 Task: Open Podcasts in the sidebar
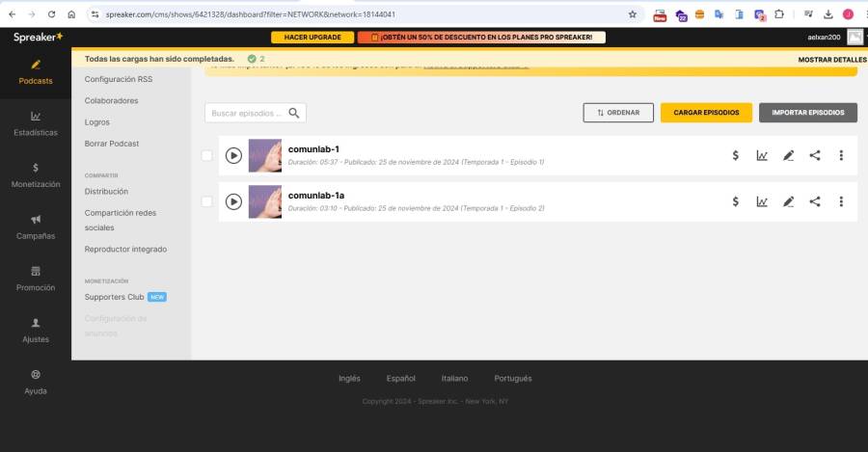click(x=36, y=72)
